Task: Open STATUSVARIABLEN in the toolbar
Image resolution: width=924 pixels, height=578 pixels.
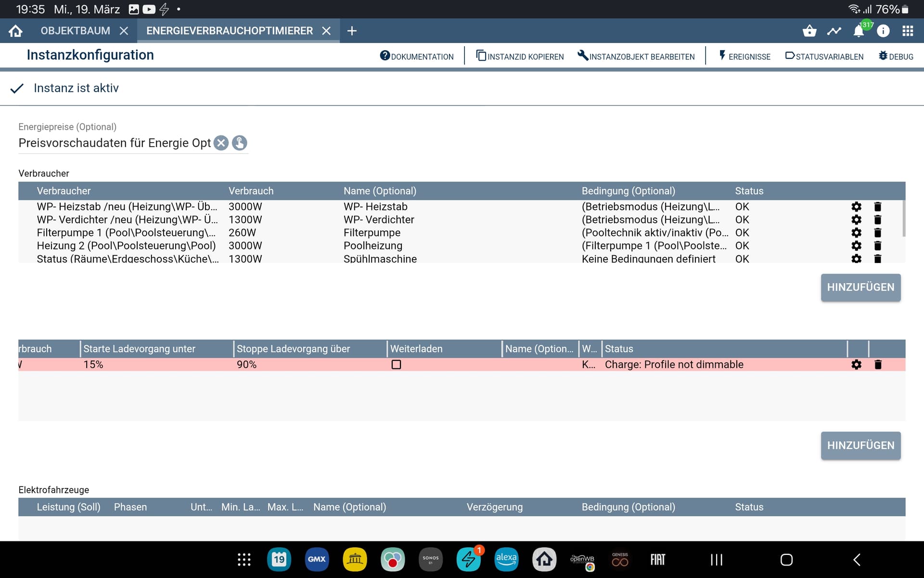Action: coord(824,56)
